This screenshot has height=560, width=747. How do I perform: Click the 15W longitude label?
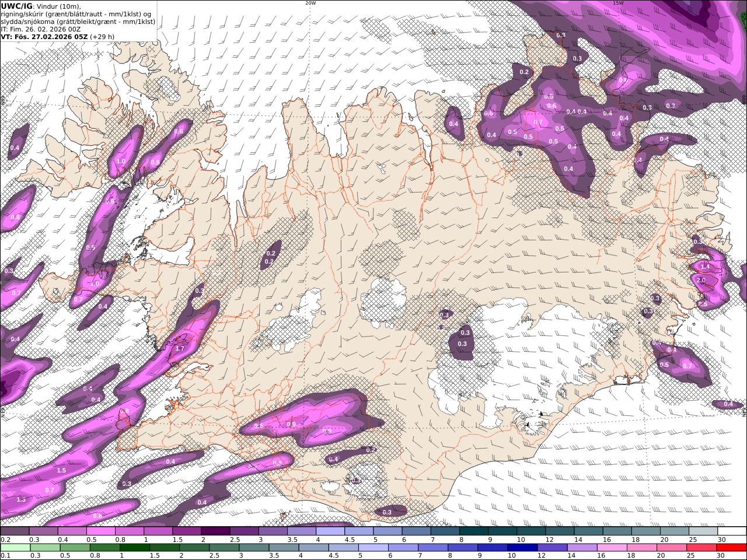point(618,3)
